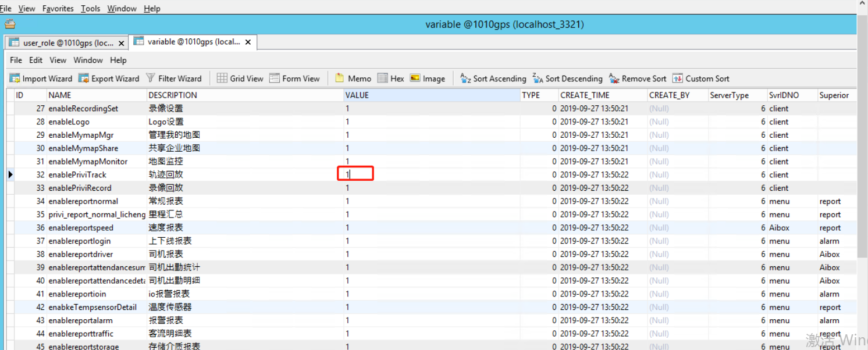
Task: Show Hex view of cell
Action: point(391,78)
